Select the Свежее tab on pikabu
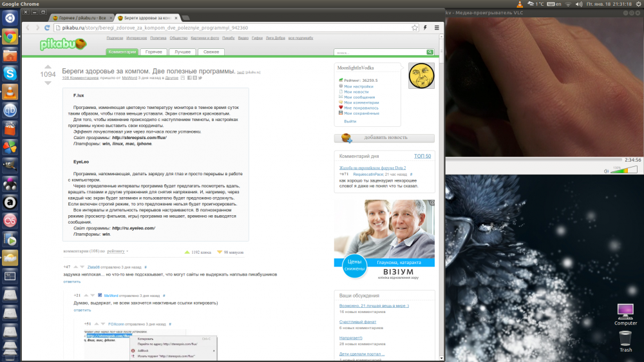Viewport: 644px width, 362px height. (211, 52)
